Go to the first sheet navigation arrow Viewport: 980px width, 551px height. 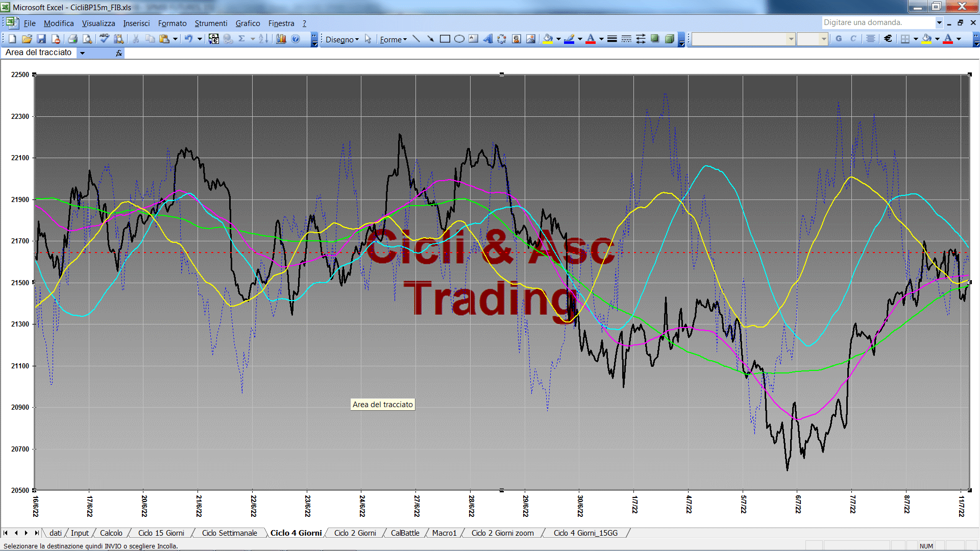click(x=6, y=533)
